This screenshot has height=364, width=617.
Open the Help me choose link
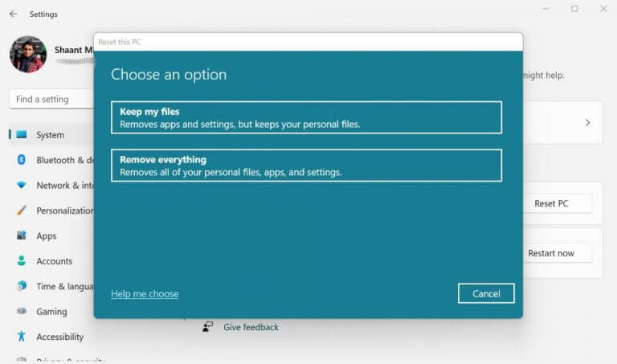[x=145, y=294]
